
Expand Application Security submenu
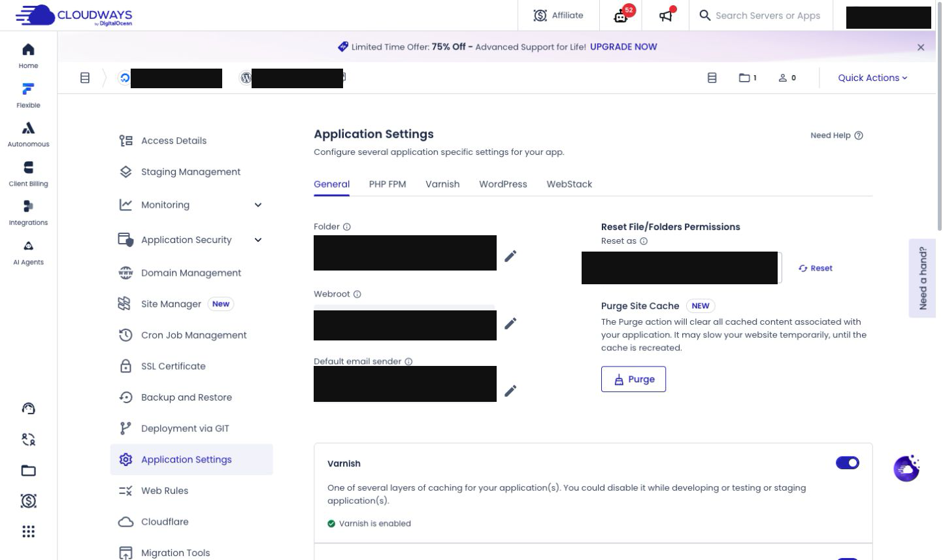click(x=191, y=240)
